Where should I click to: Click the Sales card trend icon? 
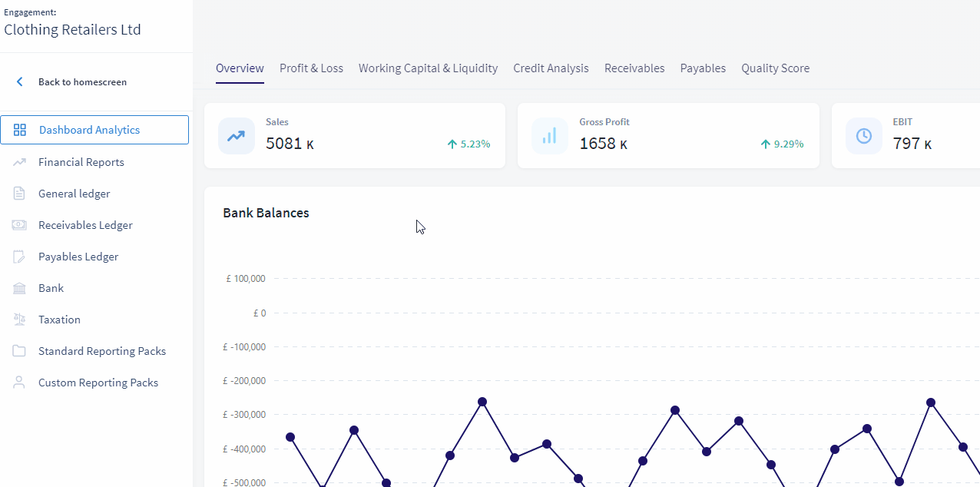(x=236, y=136)
